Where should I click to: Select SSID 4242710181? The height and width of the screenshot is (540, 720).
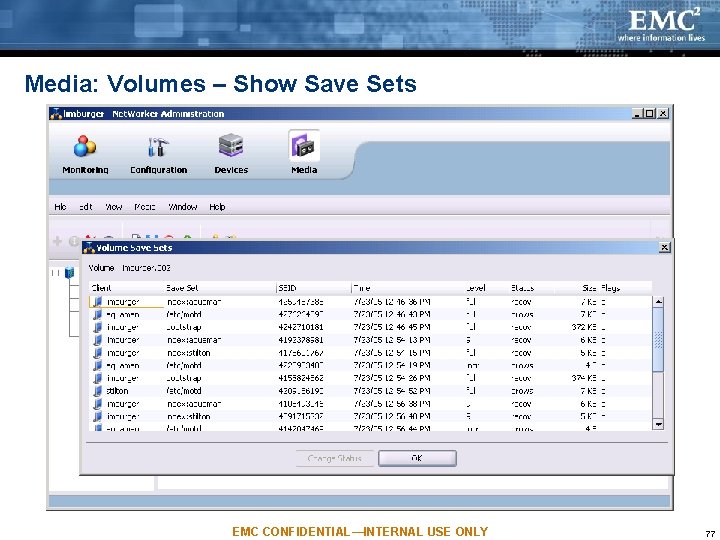(301, 327)
